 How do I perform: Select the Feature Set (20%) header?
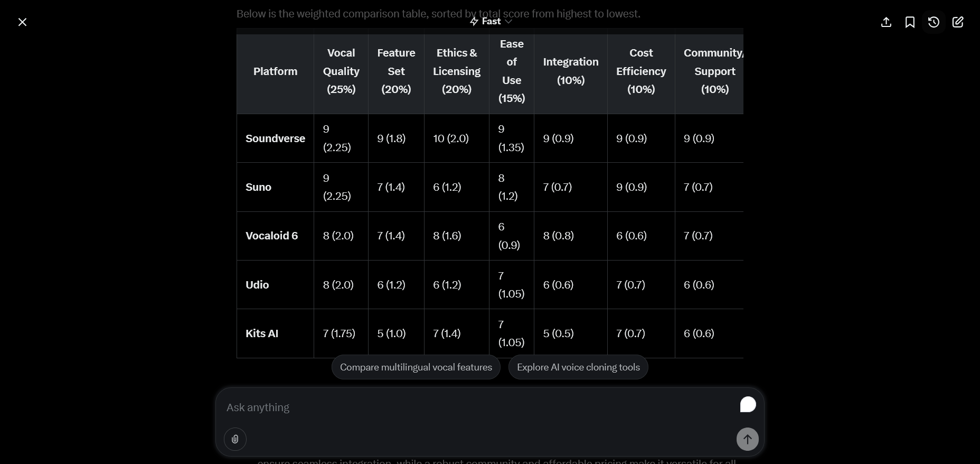click(x=396, y=71)
